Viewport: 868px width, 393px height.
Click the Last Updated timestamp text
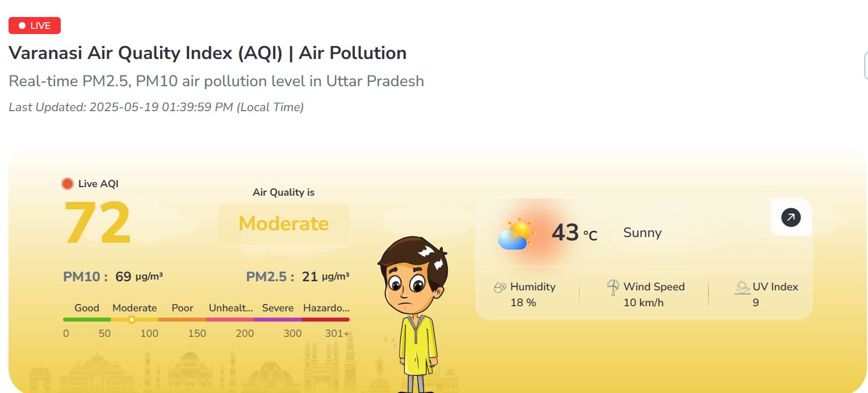pyautogui.click(x=156, y=107)
